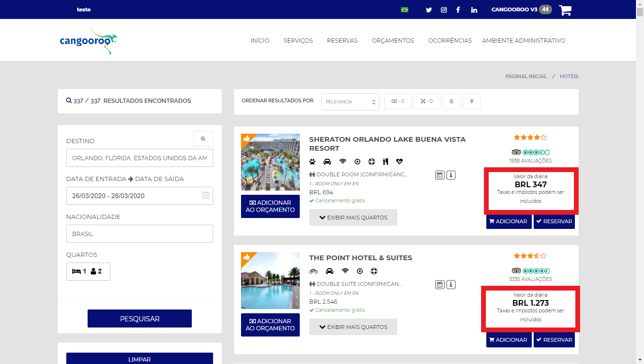The width and height of the screenshot is (644, 364).
Task: Click Adicionar for Sheraton Orlando
Action: [x=509, y=221]
